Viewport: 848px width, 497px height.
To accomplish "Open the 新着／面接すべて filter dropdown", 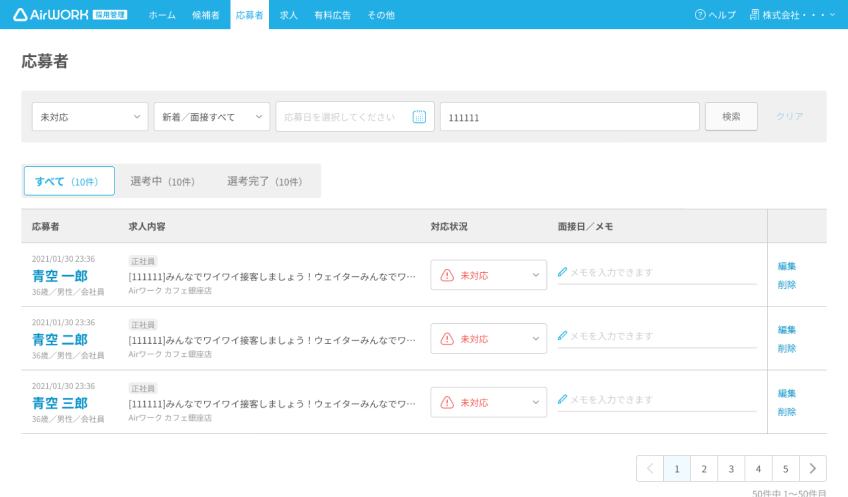I will [x=211, y=116].
